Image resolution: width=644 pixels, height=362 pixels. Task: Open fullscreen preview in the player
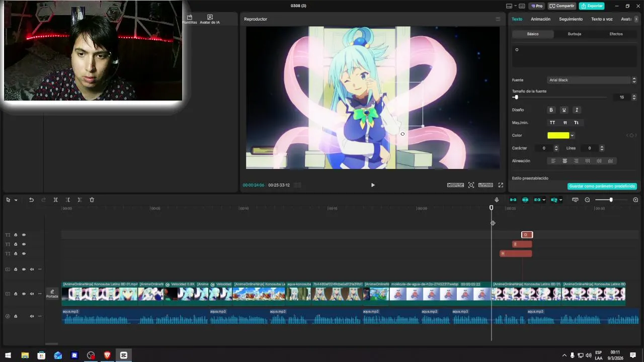(501, 185)
